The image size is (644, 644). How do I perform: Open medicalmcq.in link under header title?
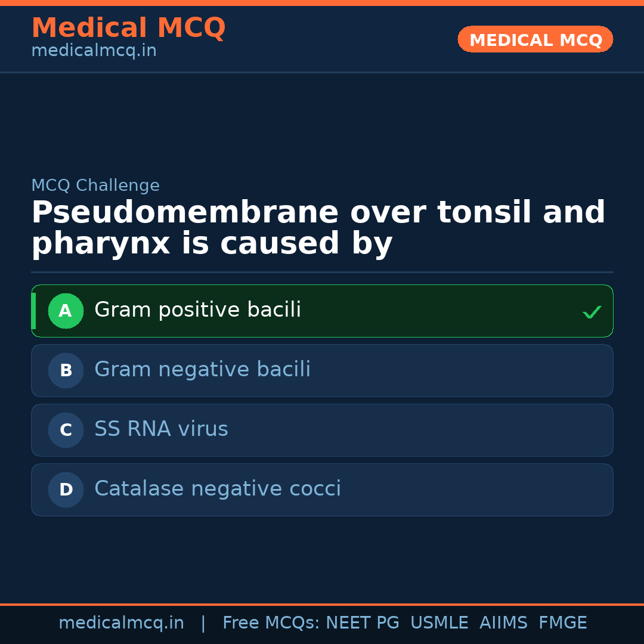coord(94,51)
